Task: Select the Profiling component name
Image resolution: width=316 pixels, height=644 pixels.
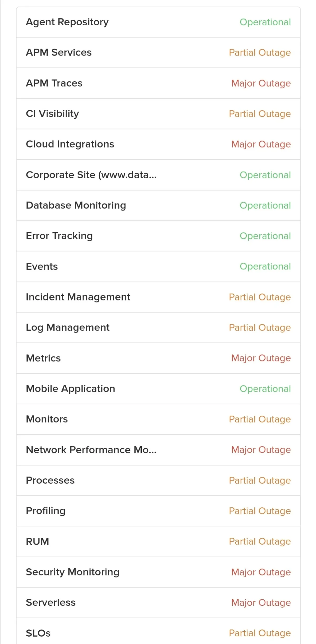Action: [x=46, y=511]
